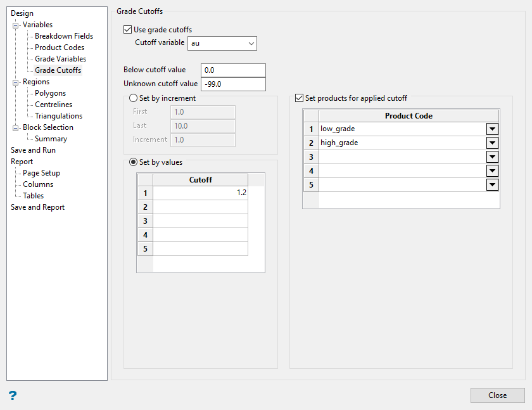
Task: Open the Save and Run item
Action: [33, 150]
